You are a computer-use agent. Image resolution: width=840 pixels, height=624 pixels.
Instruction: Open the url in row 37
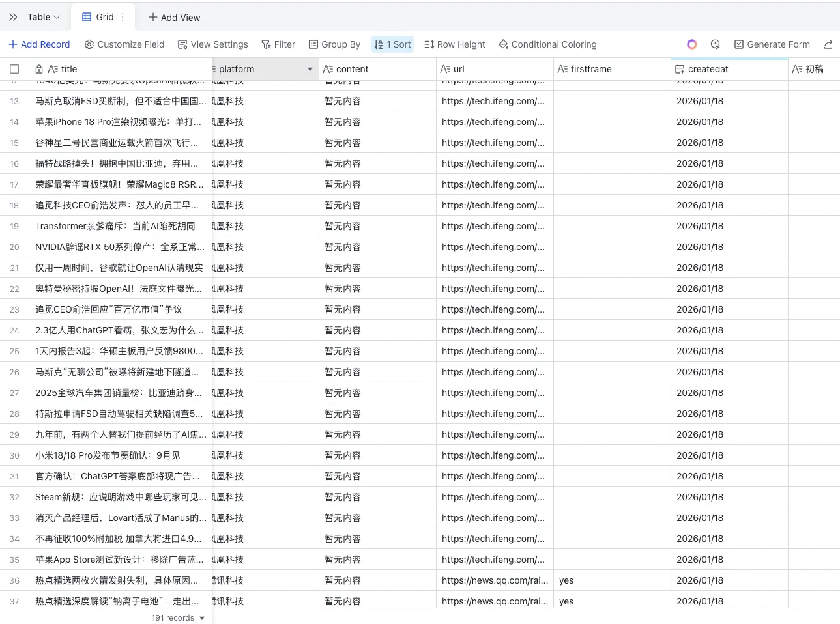495,601
